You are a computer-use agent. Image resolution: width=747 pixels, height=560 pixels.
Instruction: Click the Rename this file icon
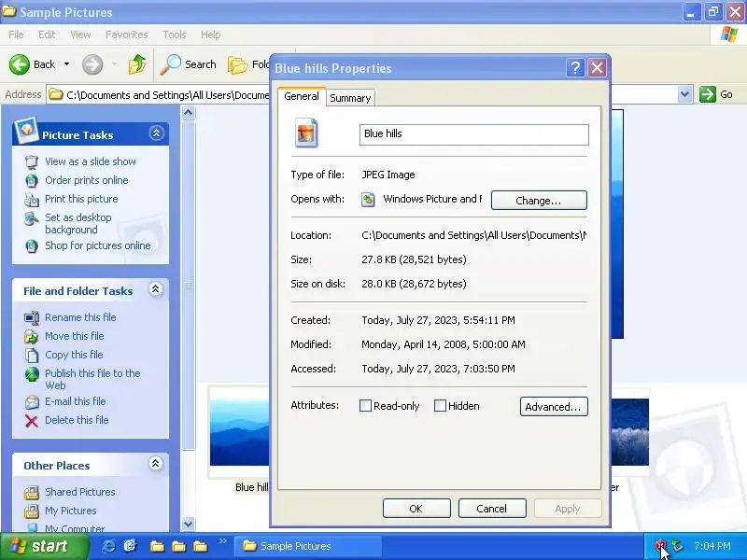point(32,317)
